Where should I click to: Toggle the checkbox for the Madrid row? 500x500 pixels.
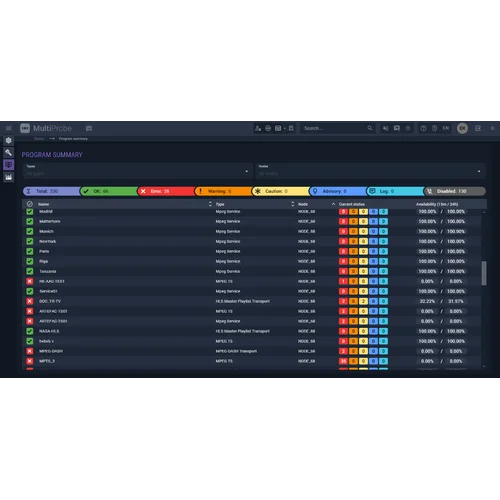[x=30, y=211]
